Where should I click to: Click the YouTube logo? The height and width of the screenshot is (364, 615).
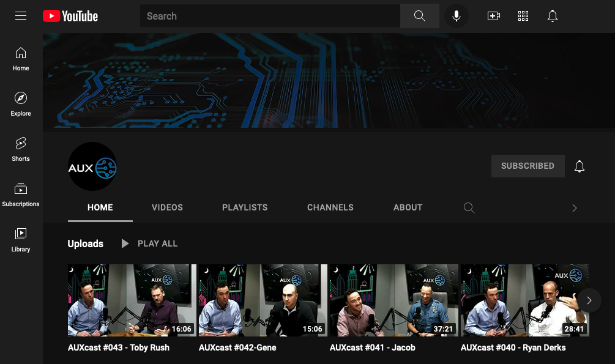[x=70, y=16]
